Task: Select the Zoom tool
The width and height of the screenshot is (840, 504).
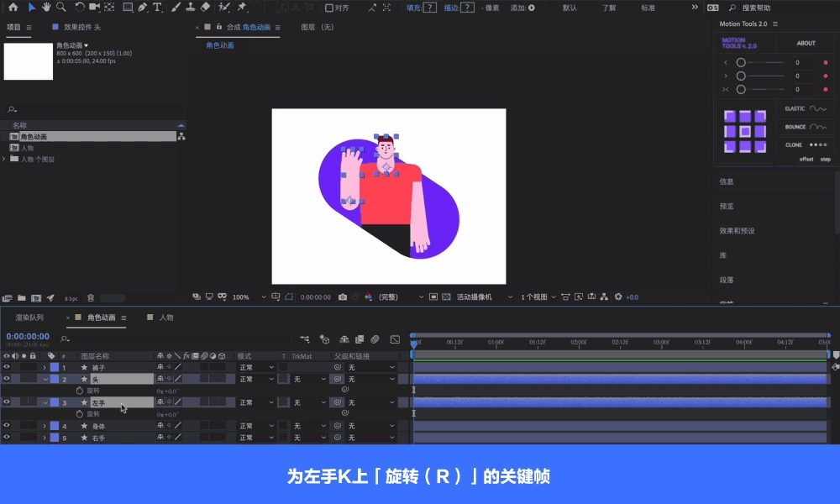Action: click(x=61, y=8)
